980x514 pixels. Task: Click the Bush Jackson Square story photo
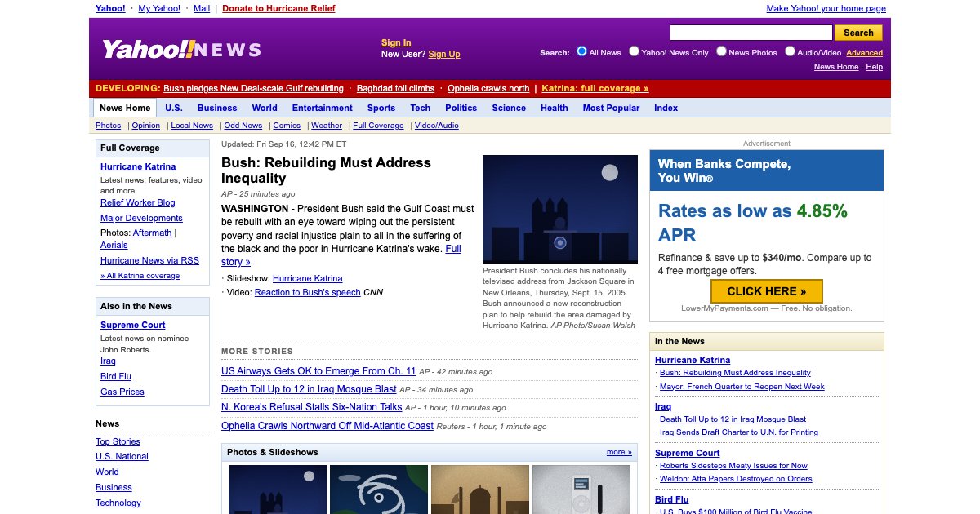tap(560, 209)
